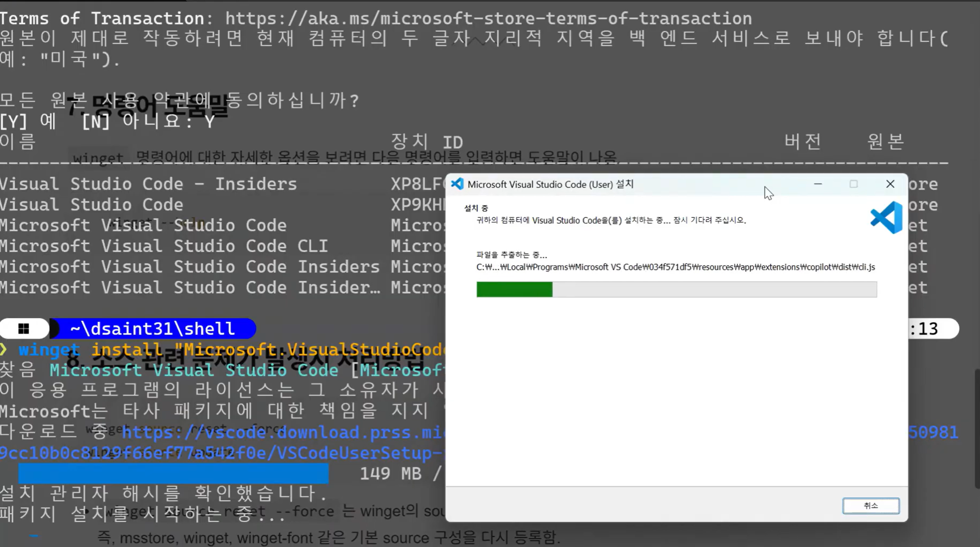Click the "winget" command word in the prompt
The image size is (980, 547).
49,350
